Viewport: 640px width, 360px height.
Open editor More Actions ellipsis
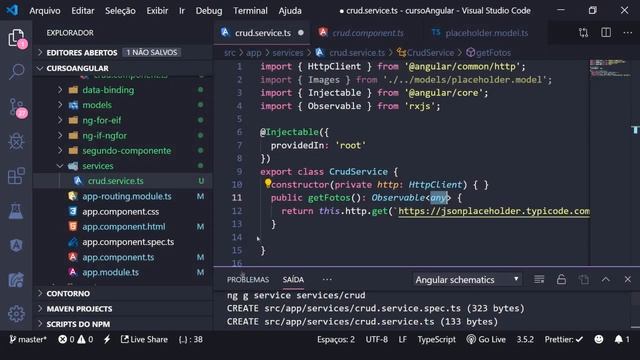point(628,33)
